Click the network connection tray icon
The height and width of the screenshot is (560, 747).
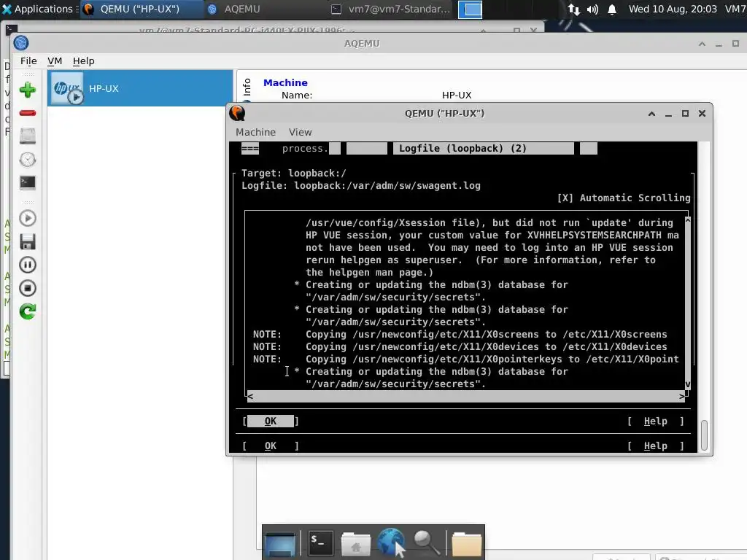(574, 9)
